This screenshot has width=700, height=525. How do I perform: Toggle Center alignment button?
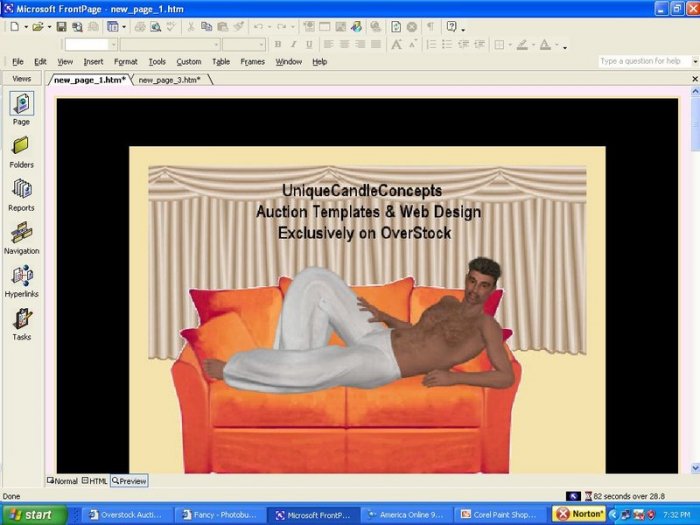click(x=344, y=44)
